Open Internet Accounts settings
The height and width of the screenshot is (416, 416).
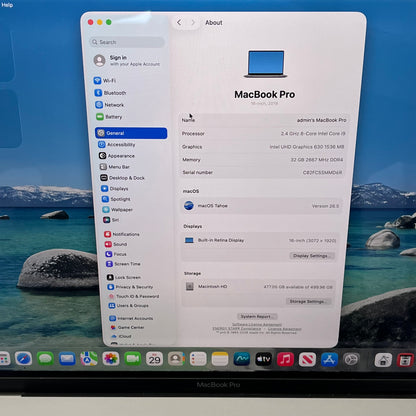pyautogui.click(x=131, y=318)
